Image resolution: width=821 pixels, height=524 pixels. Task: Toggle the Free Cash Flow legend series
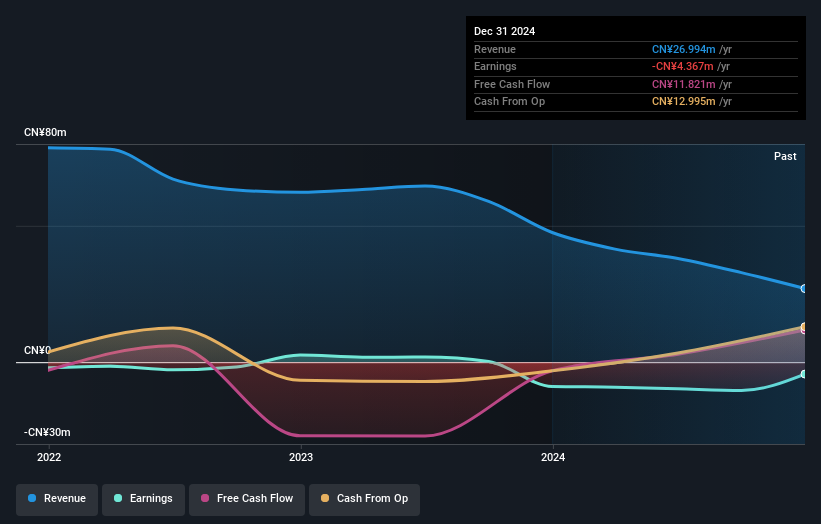(247, 498)
